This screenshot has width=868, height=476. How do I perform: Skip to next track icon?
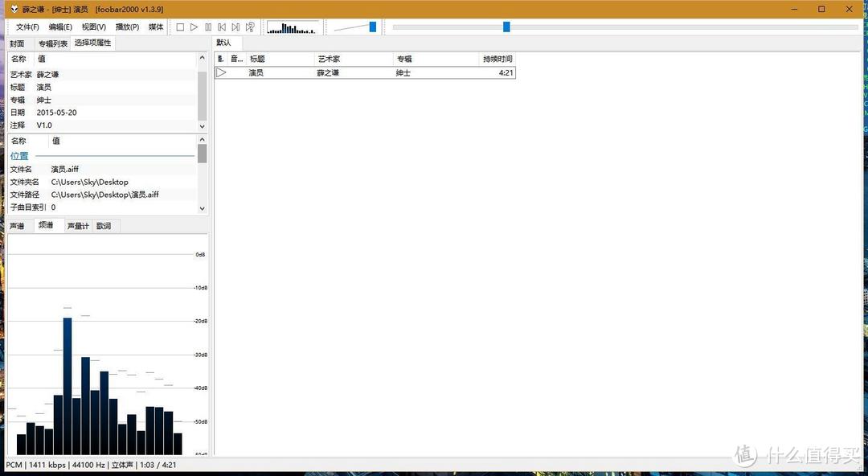point(235,27)
